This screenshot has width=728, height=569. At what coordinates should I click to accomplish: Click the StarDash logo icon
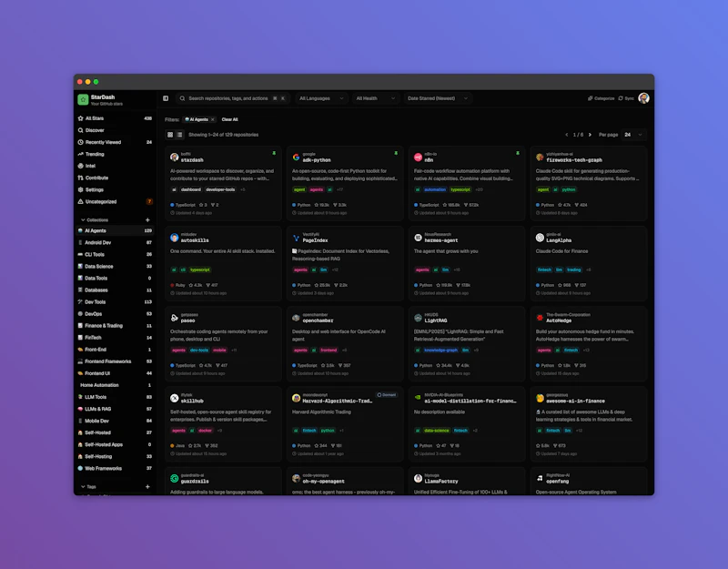point(83,99)
